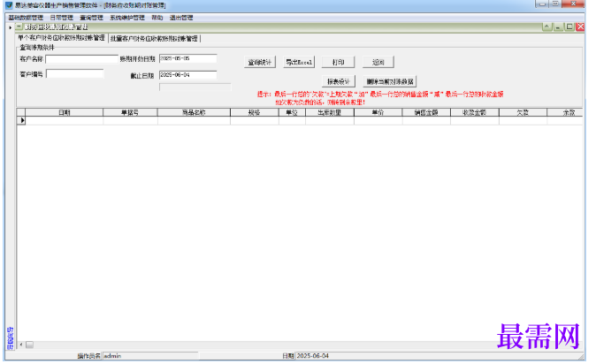Click the horizontal scrollbar thumb
The image size is (596, 364).
click(30, 345)
